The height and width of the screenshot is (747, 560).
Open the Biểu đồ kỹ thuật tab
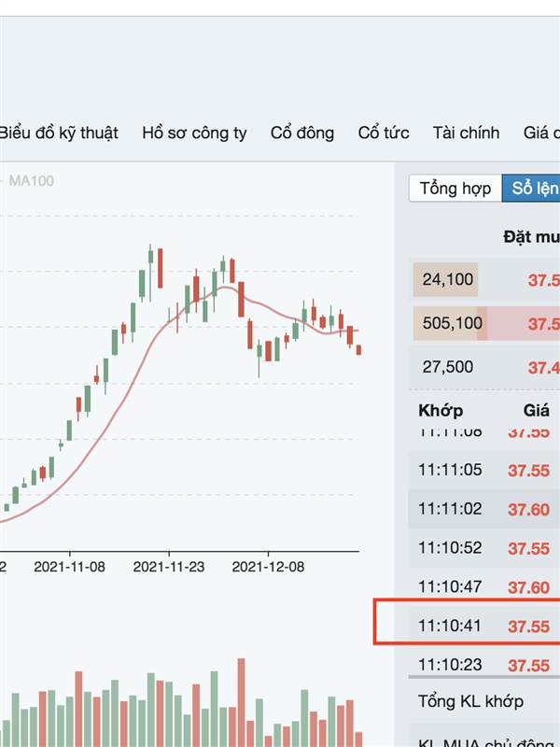click(x=58, y=133)
